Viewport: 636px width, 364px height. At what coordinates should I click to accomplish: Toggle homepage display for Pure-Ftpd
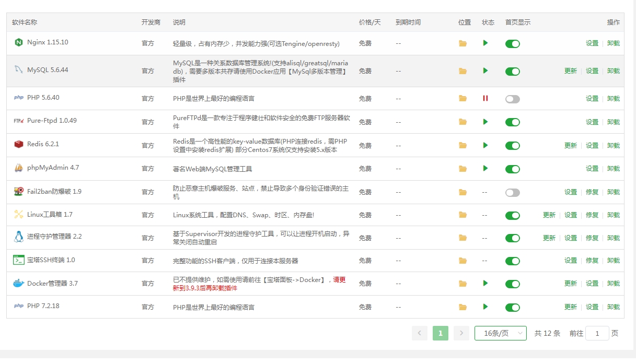pyautogui.click(x=513, y=122)
